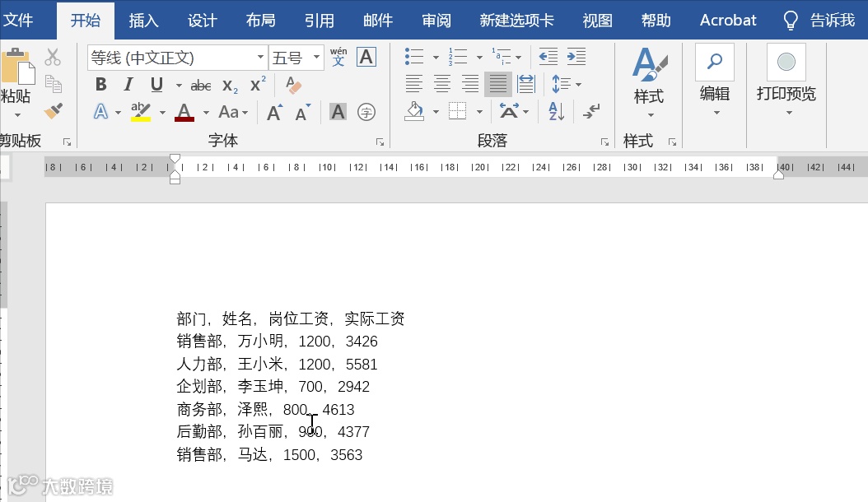
Task: Apply bullet list icon
Action: 414,57
